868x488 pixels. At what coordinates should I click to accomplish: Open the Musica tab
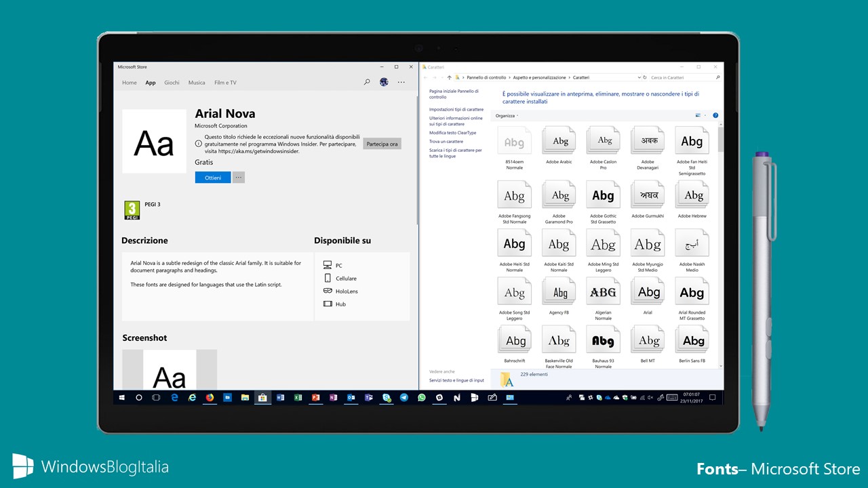click(x=197, y=83)
